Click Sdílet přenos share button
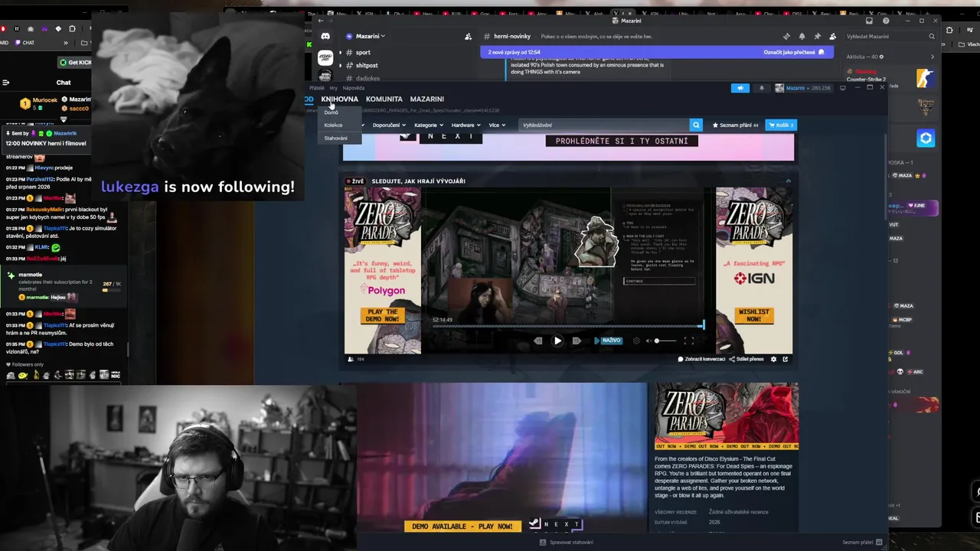This screenshot has height=551, width=980. point(746,359)
